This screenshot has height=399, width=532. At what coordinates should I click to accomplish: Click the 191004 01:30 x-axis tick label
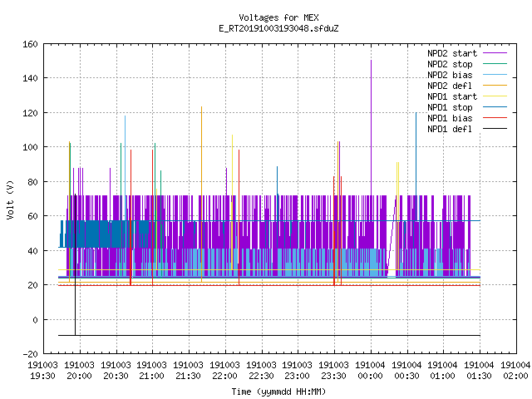click(x=479, y=371)
